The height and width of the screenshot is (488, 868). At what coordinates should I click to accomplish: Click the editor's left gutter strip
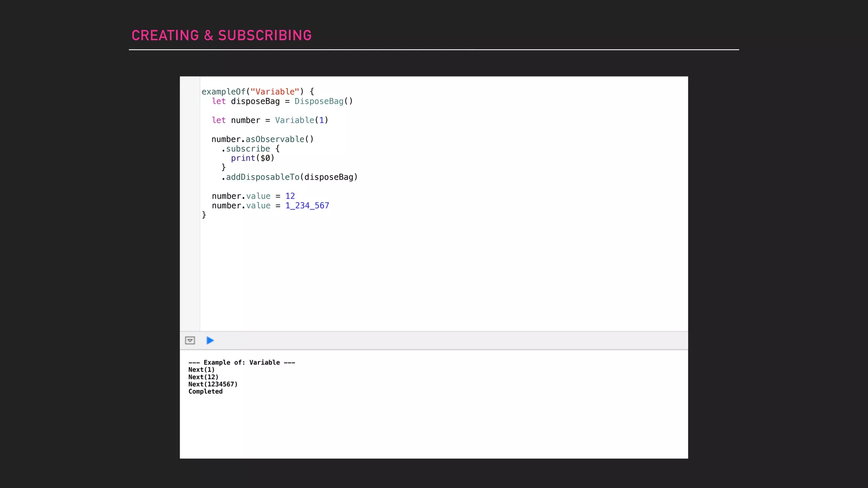coord(190,203)
